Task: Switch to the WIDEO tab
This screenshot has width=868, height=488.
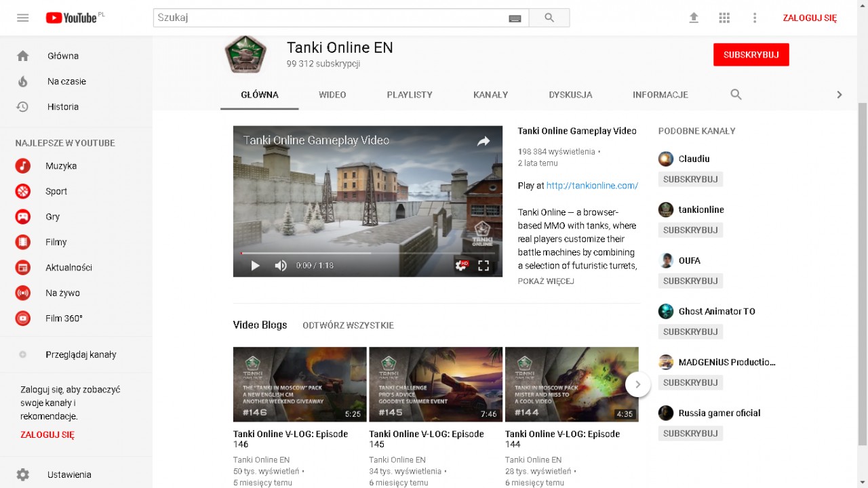Action: (332, 95)
